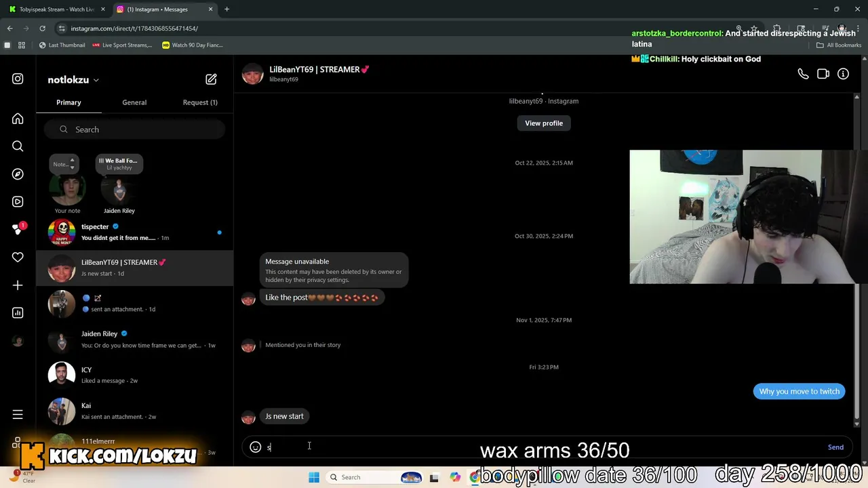868x488 pixels.
Task: Open emoji picker in message box
Action: [256, 447]
